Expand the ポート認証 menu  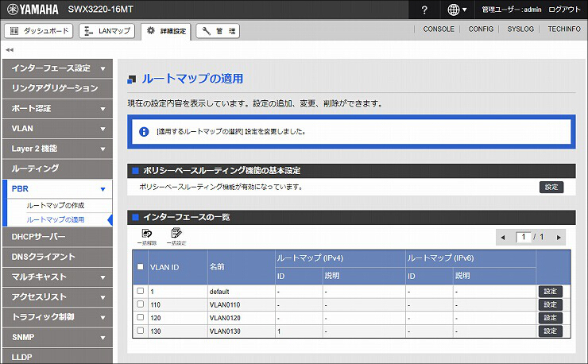click(x=57, y=108)
